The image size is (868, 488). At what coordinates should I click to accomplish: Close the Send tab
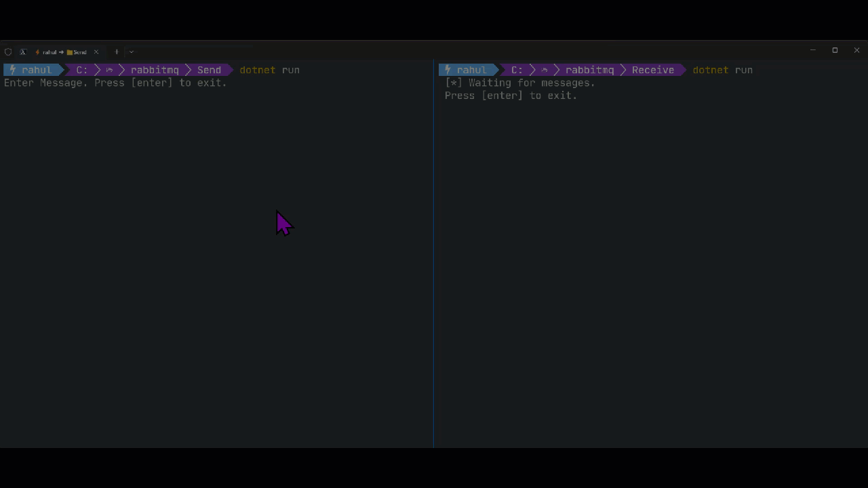(96, 52)
